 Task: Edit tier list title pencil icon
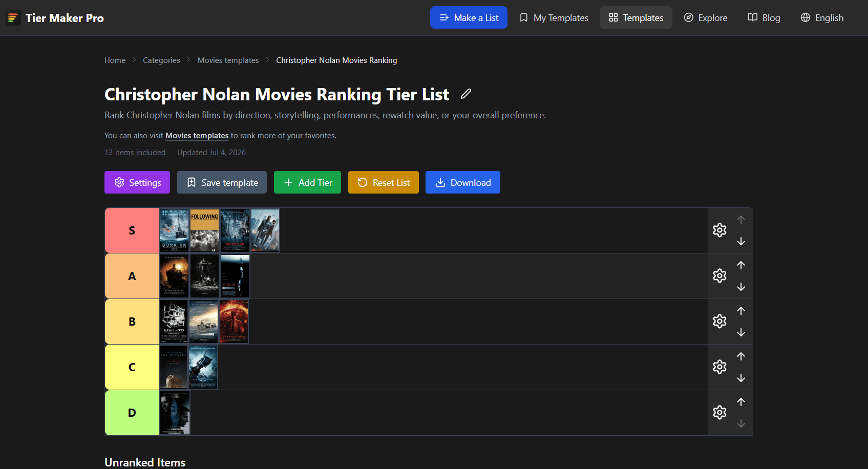(465, 94)
